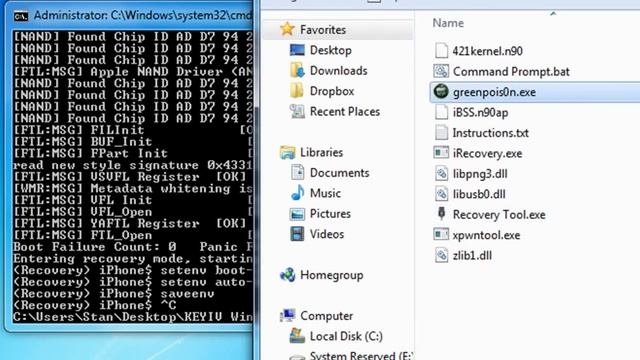Viewport: 640px width, 360px height.
Task: Click the Homegroup icon
Action: coord(288,275)
